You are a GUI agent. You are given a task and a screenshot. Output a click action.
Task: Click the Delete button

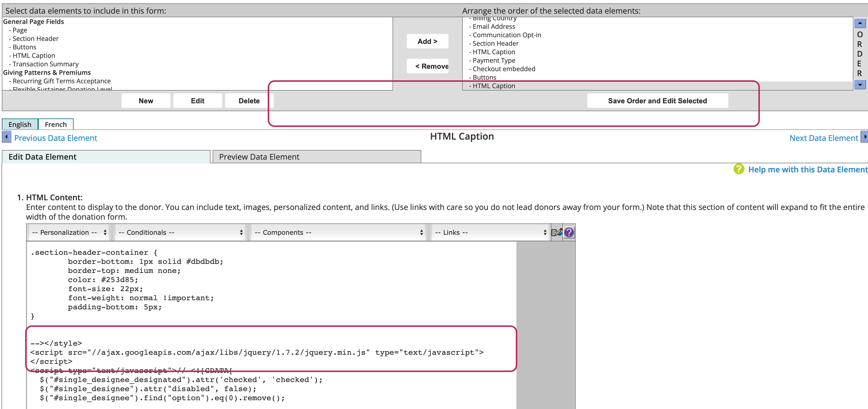pos(249,101)
